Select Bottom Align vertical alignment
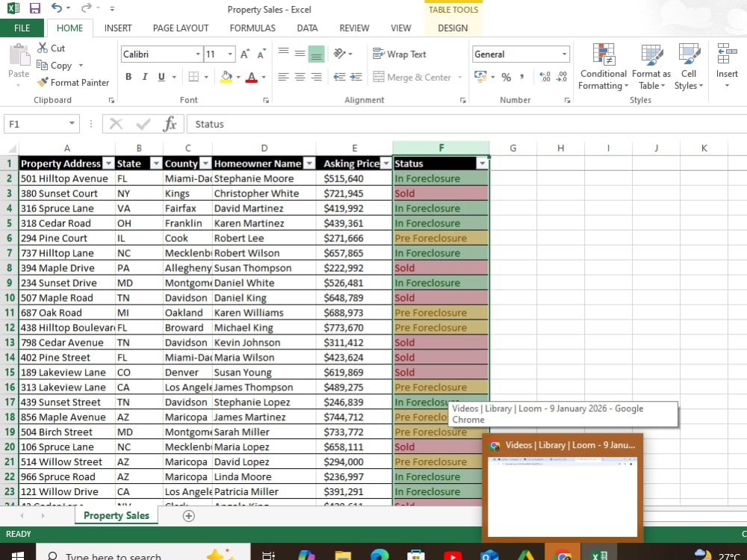The width and height of the screenshot is (747, 560). [x=316, y=54]
